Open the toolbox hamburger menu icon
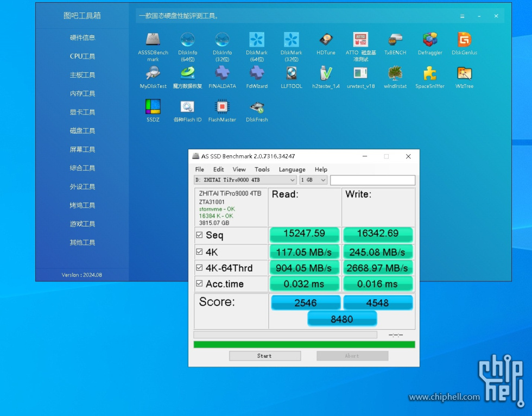This screenshot has width=532, height=416. tap(462, 16)
